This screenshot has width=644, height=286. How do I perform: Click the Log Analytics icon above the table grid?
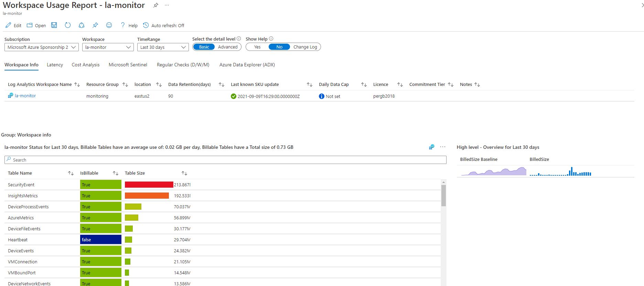pyautogui.click(x=431, y=147)
